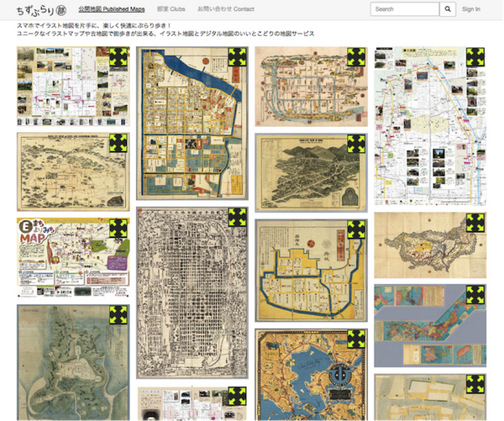This screenshot has height=421, width=504.
Task: Open the ちずぶらり site logo
Action: pyautogui.click(x=41, y=10)
